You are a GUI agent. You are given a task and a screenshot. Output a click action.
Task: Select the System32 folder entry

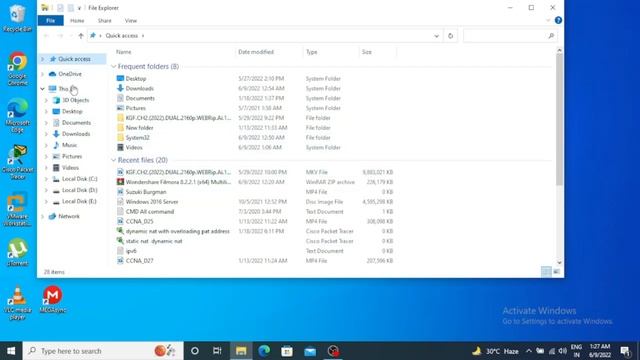(x=138, y=138)
